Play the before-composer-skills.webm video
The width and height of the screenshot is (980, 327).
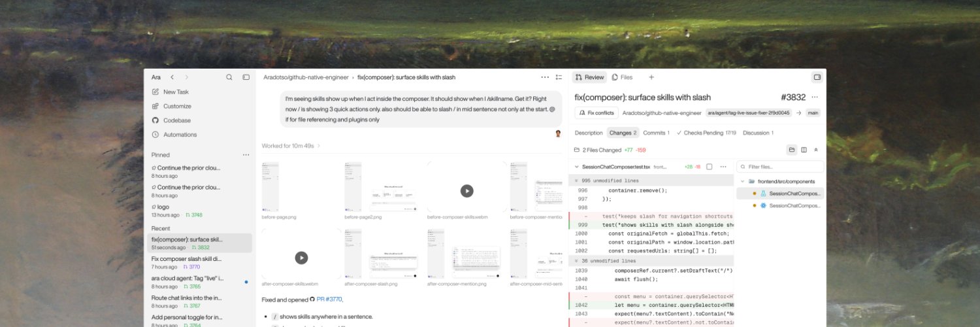(x=466, y=191)
